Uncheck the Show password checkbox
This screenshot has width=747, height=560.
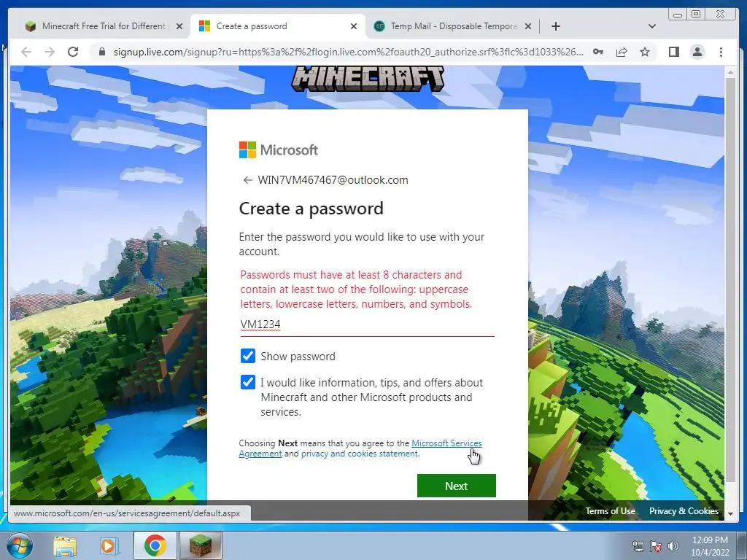pyautogui.click(x=248, y=356)
